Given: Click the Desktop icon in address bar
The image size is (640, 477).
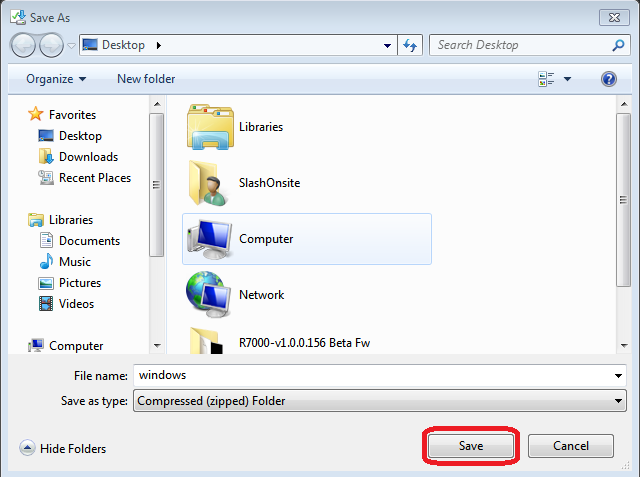Looking at the screenshot, I should (x=90, y=44).
